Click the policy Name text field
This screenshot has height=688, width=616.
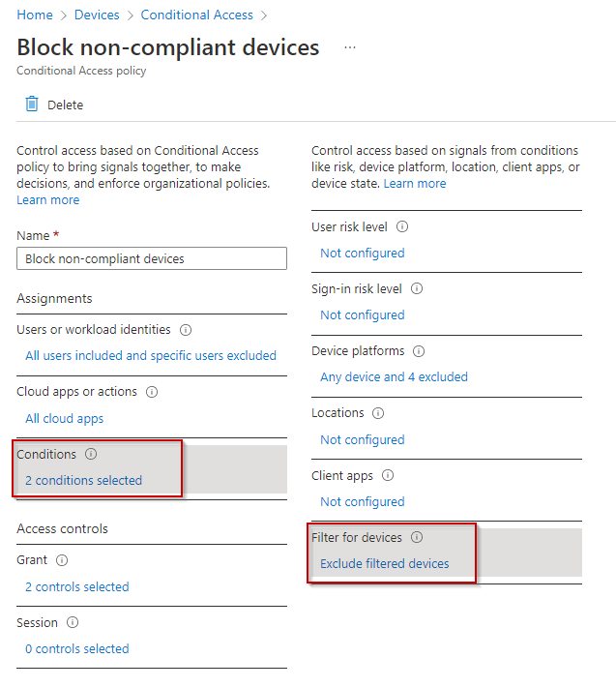point(152,258)
